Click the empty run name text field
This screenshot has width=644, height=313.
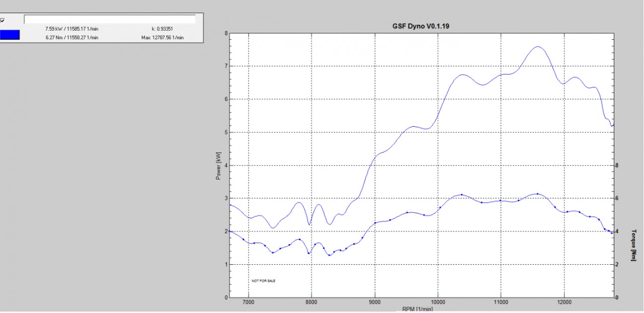click(x=110, y=19)
